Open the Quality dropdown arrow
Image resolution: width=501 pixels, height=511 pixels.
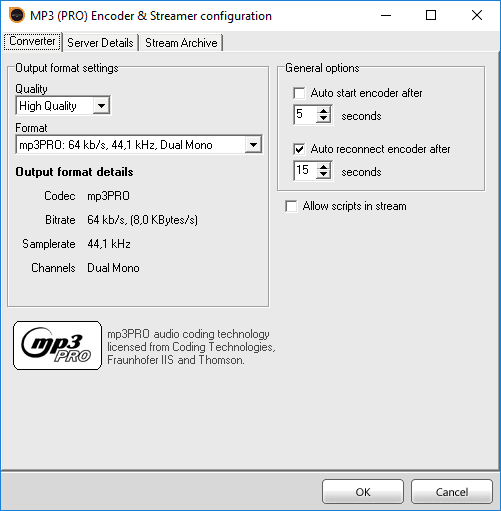pos(101,106)
